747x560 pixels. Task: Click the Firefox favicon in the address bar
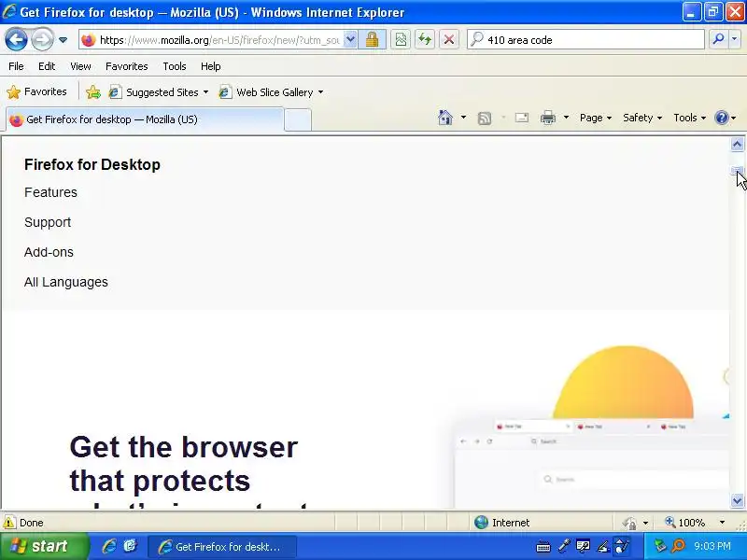(89, 40)
